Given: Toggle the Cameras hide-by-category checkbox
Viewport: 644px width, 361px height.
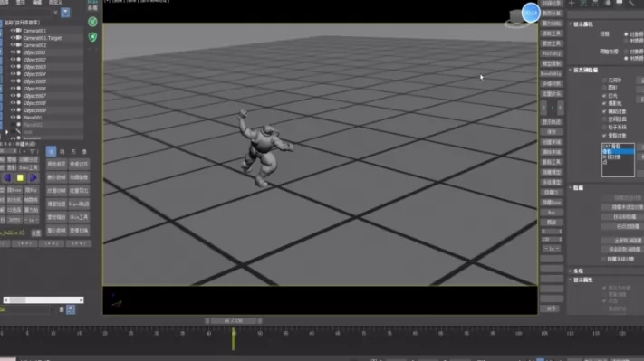Looking at the screenshot, I should click(x=604, y=103).
